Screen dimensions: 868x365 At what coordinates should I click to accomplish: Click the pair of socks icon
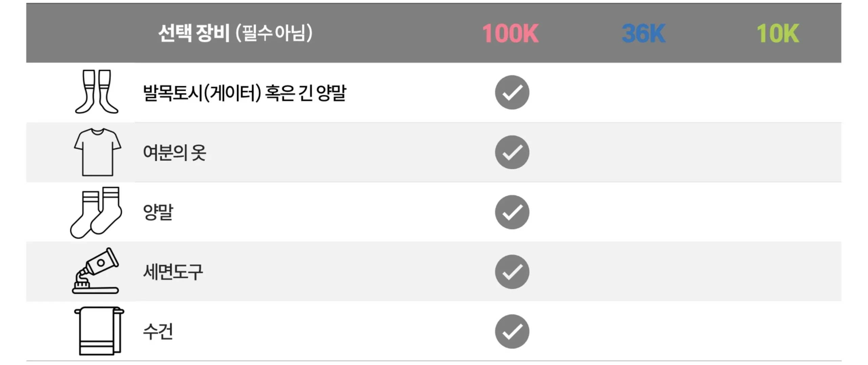click(x=96, y=212)
